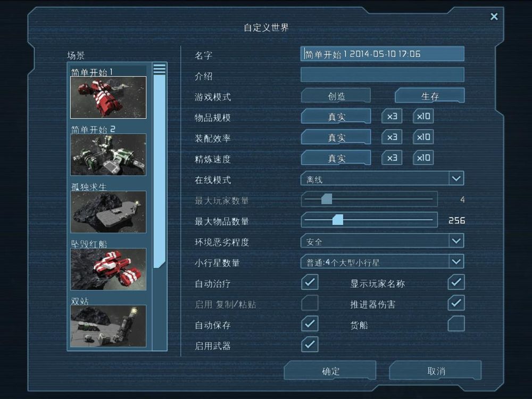Open the 小行星数量 dropdown

[x=383, y=262]
